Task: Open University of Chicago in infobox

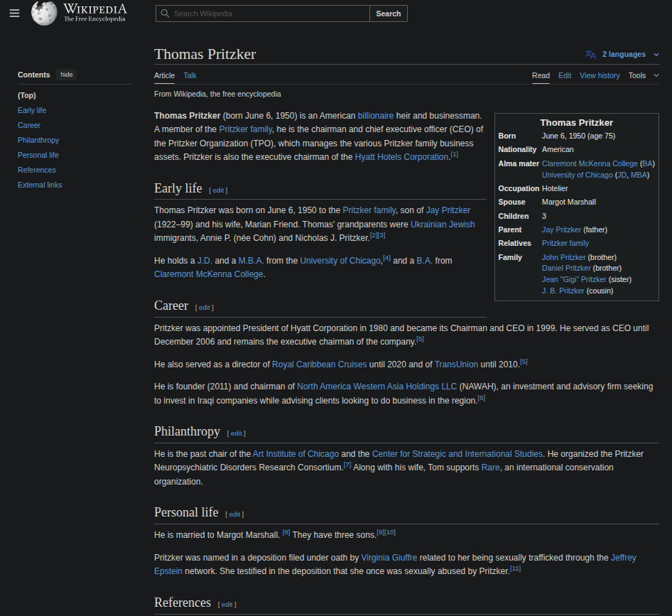Action: [x=578, y=175]
